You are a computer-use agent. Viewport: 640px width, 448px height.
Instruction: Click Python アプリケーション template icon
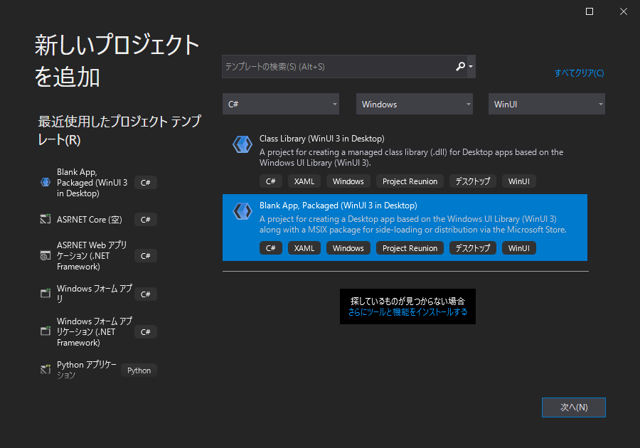(x=45, y=370)
